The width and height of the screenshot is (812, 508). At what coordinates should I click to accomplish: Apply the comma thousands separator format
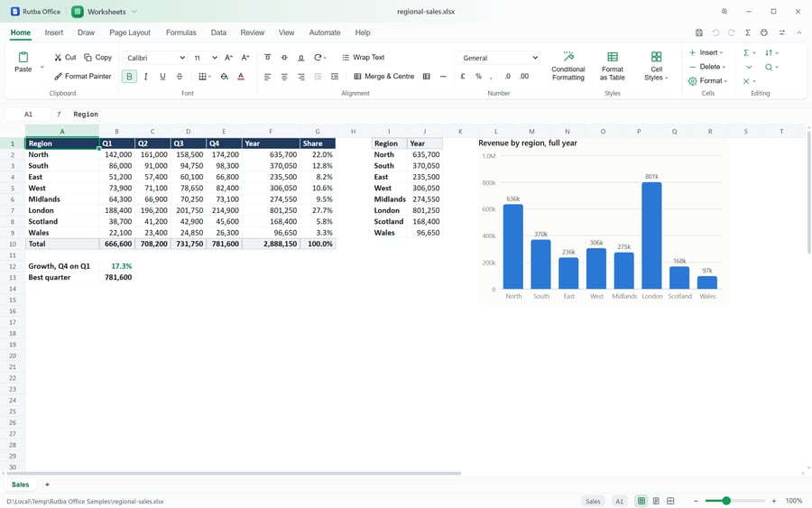(x=492, y=77)
